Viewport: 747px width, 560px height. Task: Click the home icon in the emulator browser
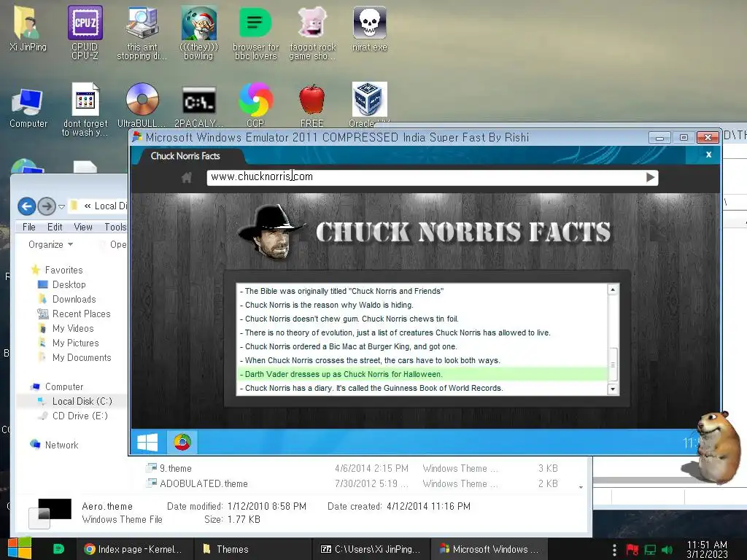click(x=186, y=178)
